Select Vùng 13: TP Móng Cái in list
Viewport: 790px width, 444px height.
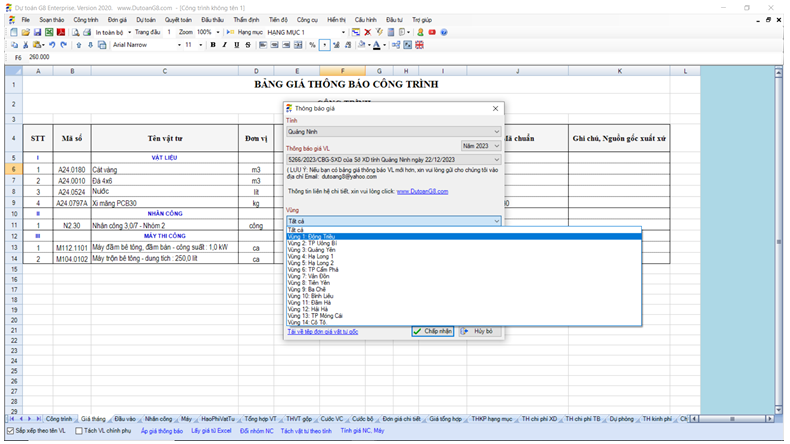click(464, 316)
